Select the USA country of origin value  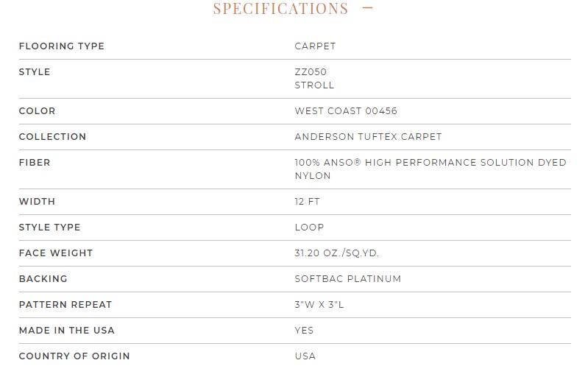pos(305,356)
